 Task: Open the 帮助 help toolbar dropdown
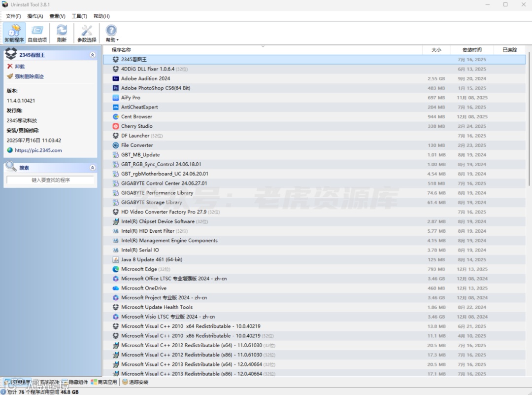click(x=112, y=33)
